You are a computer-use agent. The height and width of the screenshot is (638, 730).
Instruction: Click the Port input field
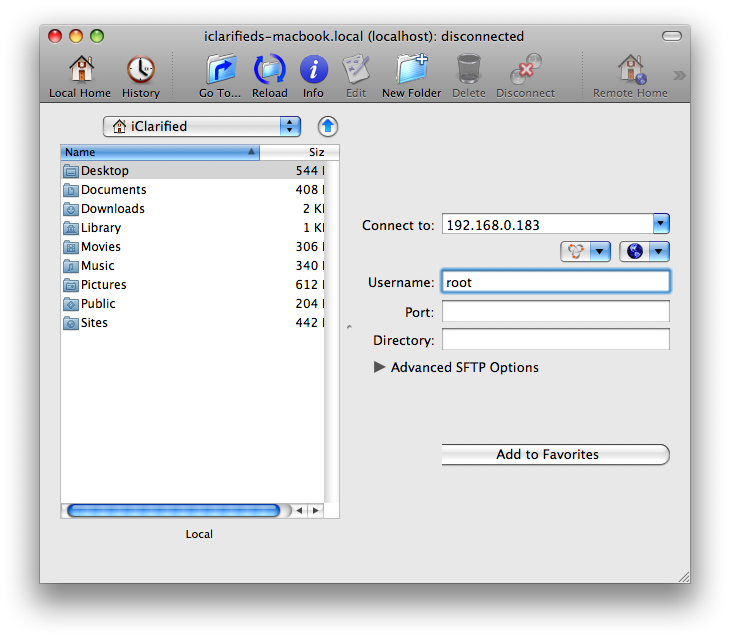(555, 312)
